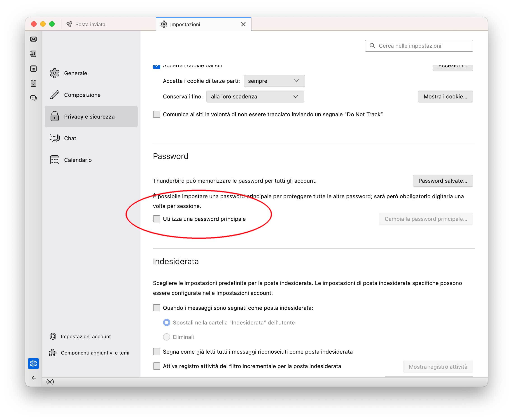This screenshot has width=513, height=420.
Task: Enable the Do Not Track checkbox
Action: (157, 114)
